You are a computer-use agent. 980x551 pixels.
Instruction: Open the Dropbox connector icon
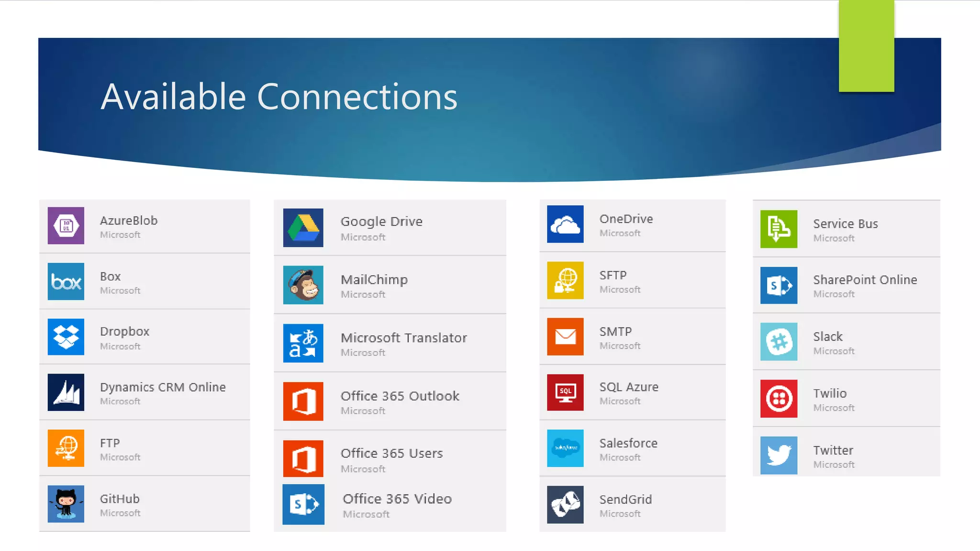pos(66,337)
